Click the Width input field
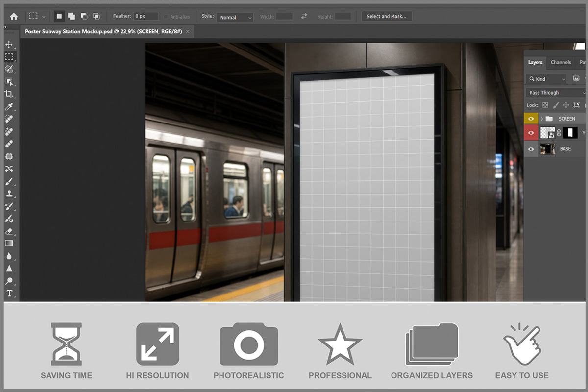588x392 pixels. click(284, 16)
